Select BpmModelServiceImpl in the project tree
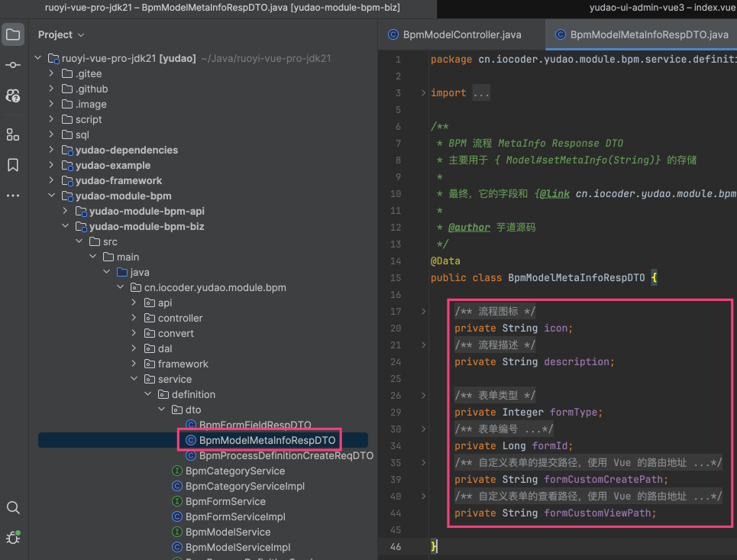 (238, 547)
